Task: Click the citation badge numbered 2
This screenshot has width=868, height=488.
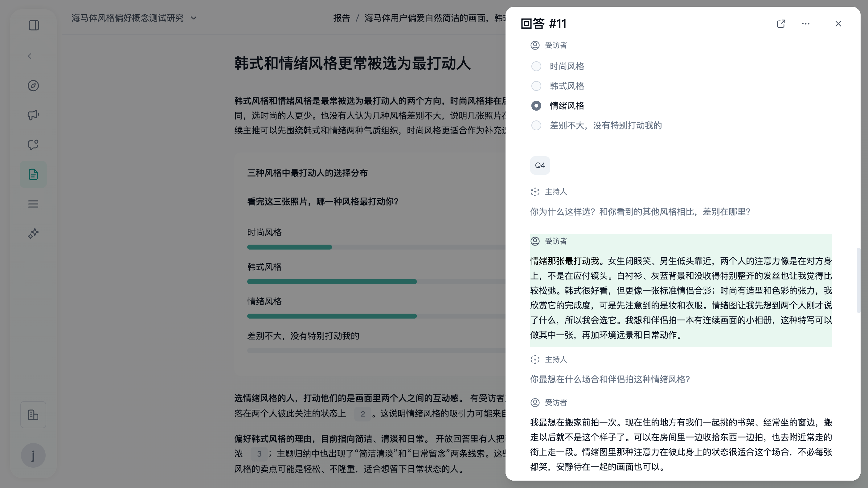Action: pos(362,413)
